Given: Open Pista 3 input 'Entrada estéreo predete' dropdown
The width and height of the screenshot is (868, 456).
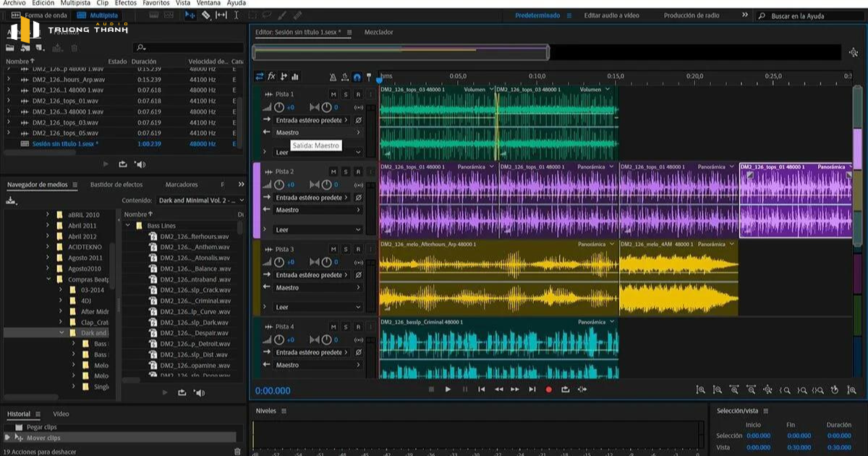Looking at the screenshot, I should point(312,275).
